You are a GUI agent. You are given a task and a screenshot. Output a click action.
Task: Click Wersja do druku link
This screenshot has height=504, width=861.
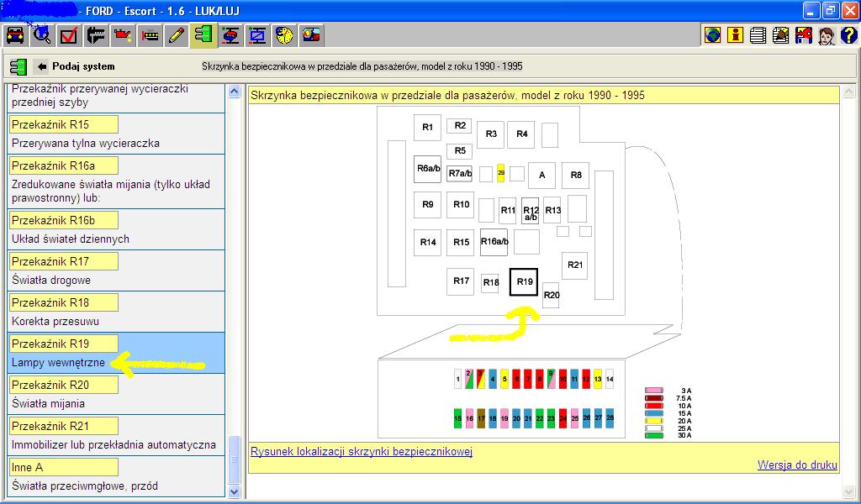[x=799, y=465]
